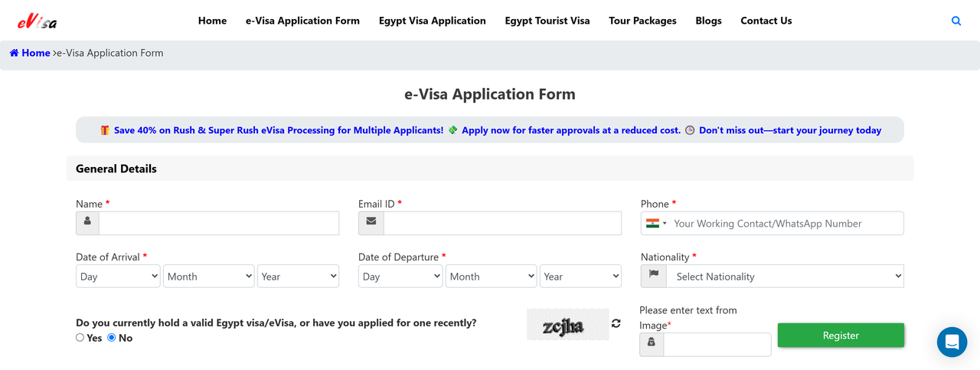Open Date of Arrival Year dropdown
This screenshot has width=980, height=370.
coord(298,277)
